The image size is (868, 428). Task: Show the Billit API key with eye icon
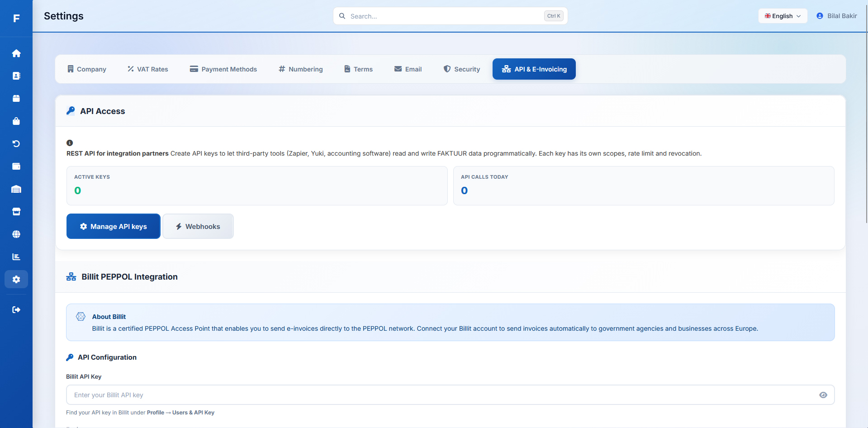pos(823,395)
